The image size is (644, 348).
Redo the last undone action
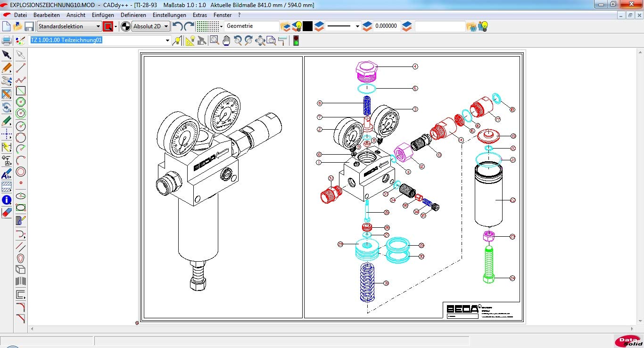point(189,26)
